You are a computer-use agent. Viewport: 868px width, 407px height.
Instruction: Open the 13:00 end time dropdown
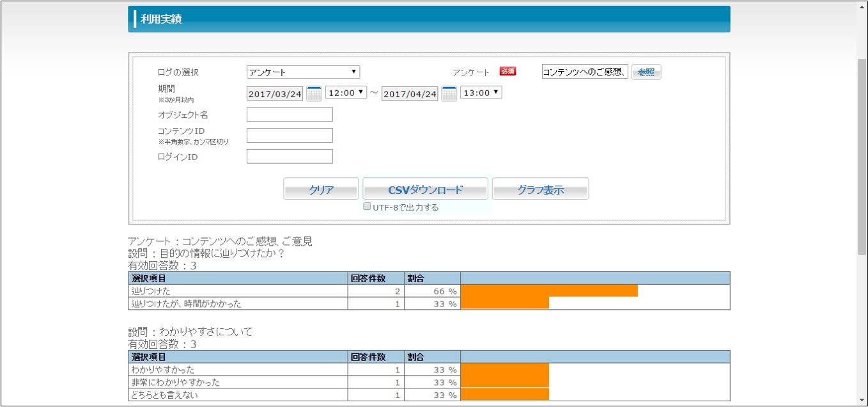click(x=481, y=93)
